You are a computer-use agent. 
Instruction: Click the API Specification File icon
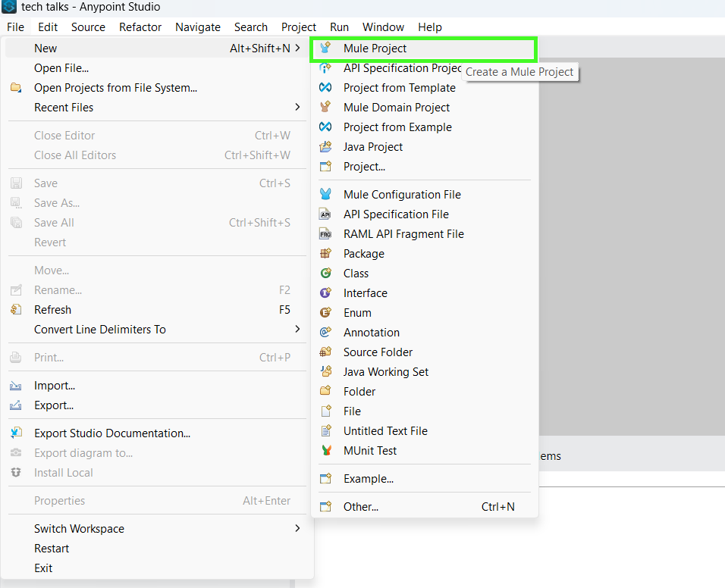tap(325, 214)
